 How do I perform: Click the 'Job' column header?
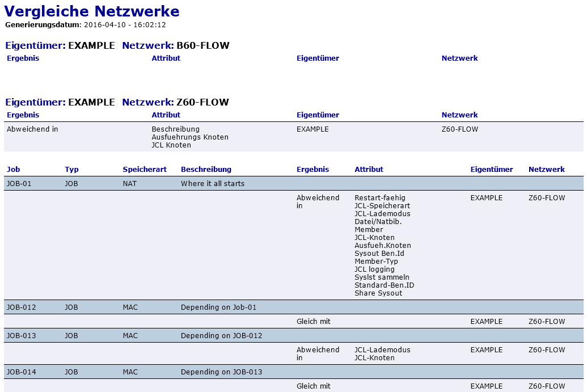(14, 169)
